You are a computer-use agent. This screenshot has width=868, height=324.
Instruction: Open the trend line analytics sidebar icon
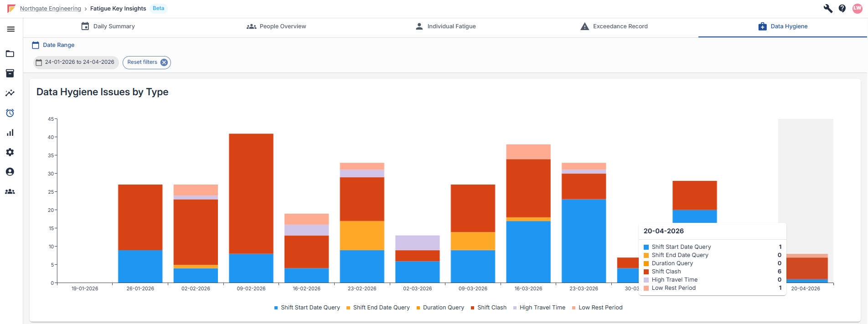[x=10, y=93]
